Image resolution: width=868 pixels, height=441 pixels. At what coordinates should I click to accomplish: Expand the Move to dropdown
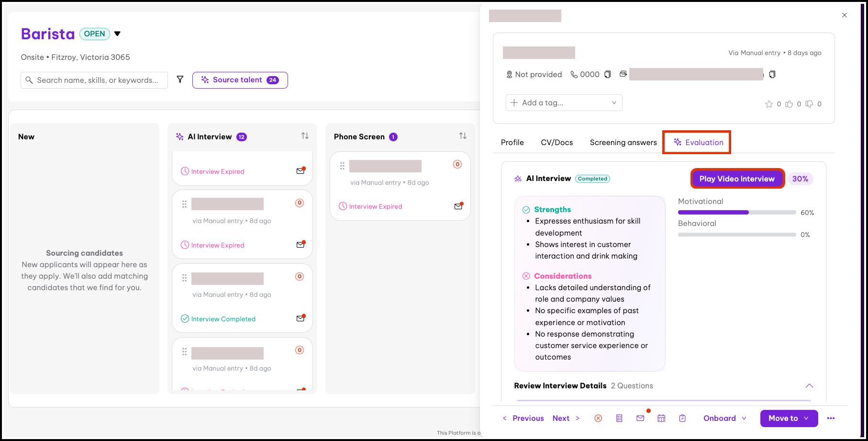point(789,418)
